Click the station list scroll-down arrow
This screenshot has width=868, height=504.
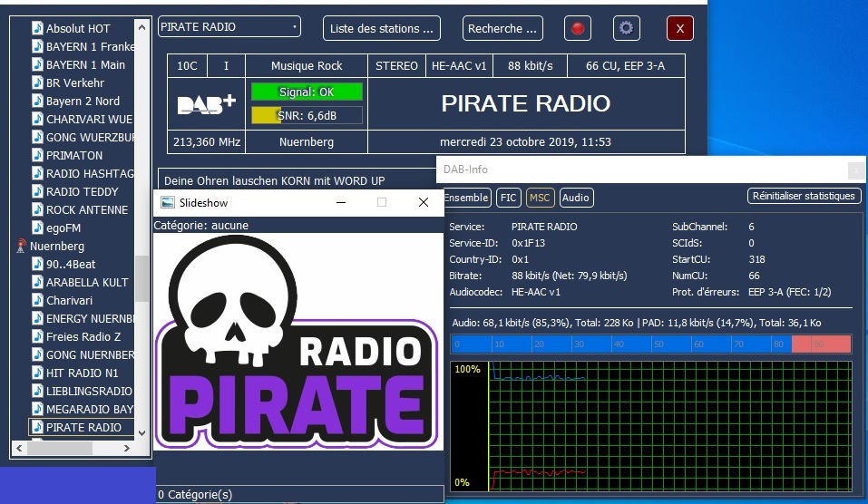[x=142, y=433]
